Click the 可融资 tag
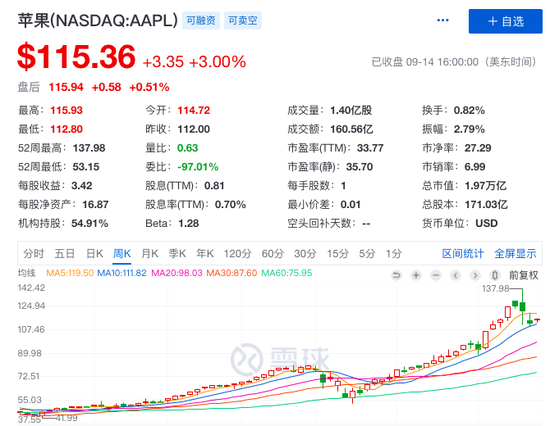This screenshot has width=550, height=426. pyautogui.click(x=201, y=20)
